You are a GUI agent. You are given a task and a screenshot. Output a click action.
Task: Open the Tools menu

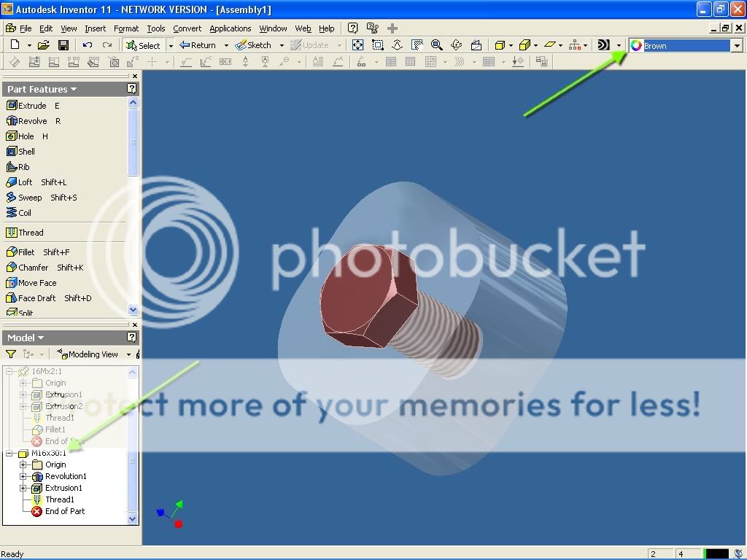click(155, 28)
